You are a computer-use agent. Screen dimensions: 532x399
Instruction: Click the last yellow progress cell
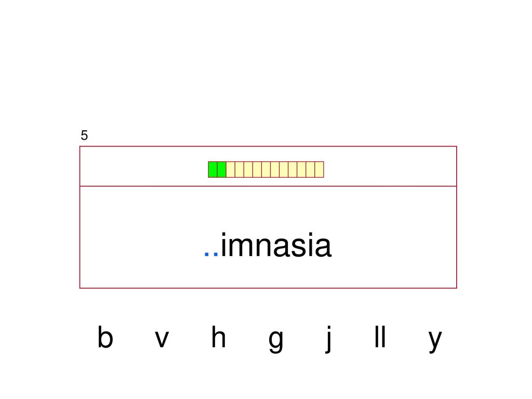coord(320,170)
